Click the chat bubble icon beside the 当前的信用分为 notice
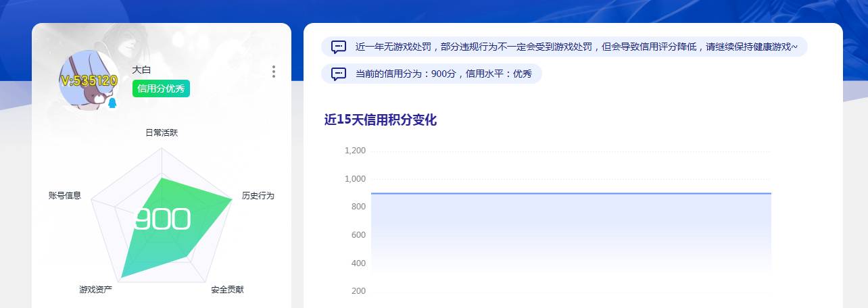This screenshot has height=308, width=868. 339,74
